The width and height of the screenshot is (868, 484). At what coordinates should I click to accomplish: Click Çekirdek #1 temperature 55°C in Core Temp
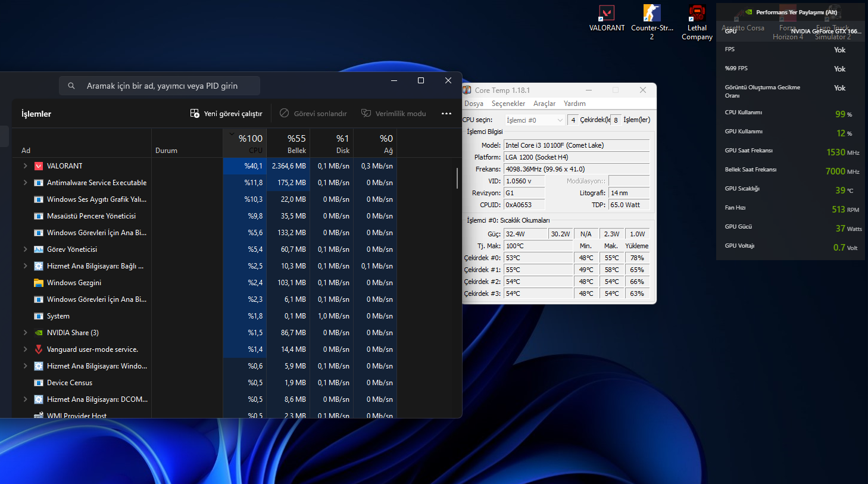click(538, 270)
